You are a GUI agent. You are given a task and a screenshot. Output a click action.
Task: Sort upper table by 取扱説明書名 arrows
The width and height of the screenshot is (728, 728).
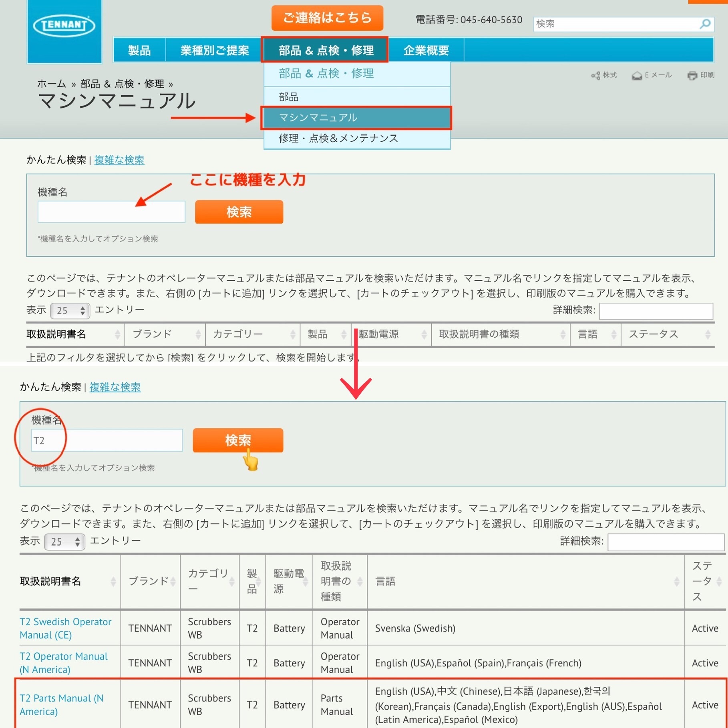coord(117,334)
